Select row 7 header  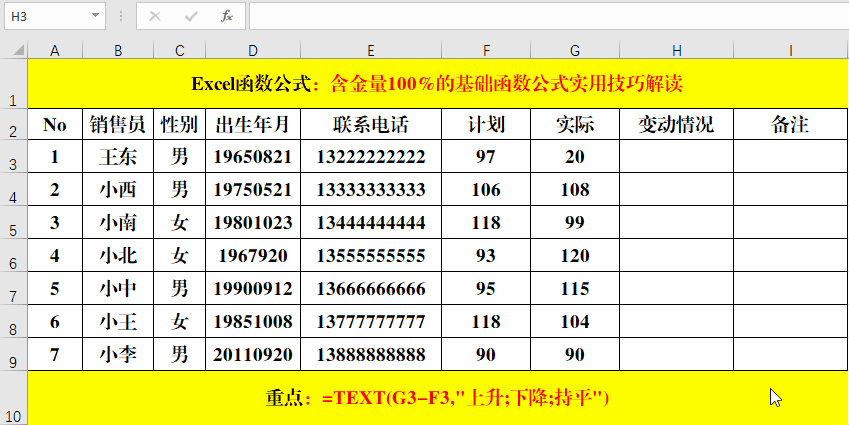(x=14, y=289)
